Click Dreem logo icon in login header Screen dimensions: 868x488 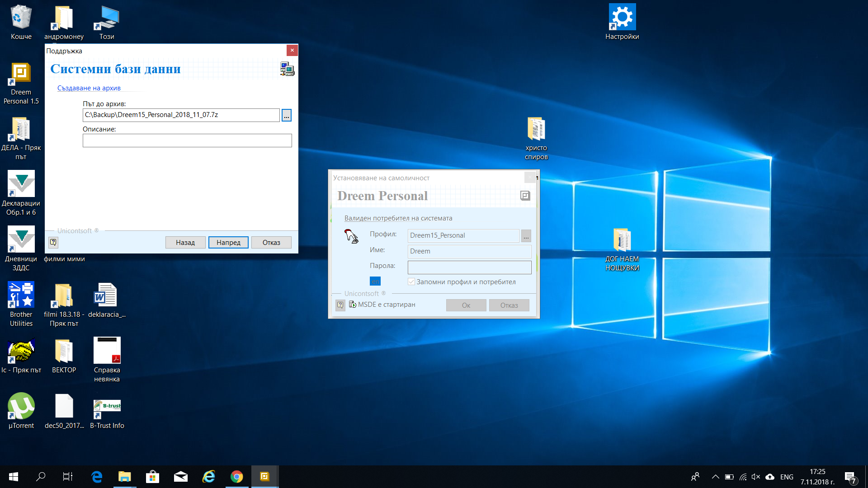(525, 196)
